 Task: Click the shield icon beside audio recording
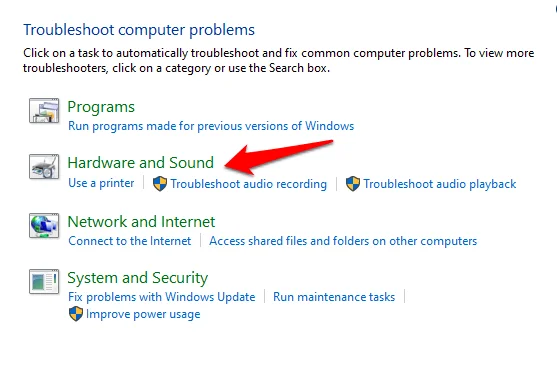[x=160, y=184]
